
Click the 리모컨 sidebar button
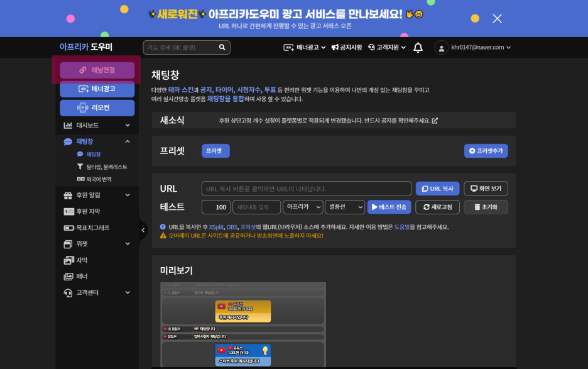(x=97, y=107)
